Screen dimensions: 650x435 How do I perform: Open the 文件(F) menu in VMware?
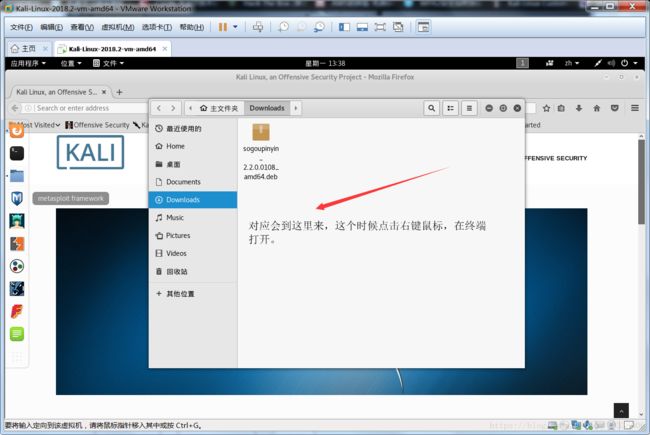[x=21, y=27]
